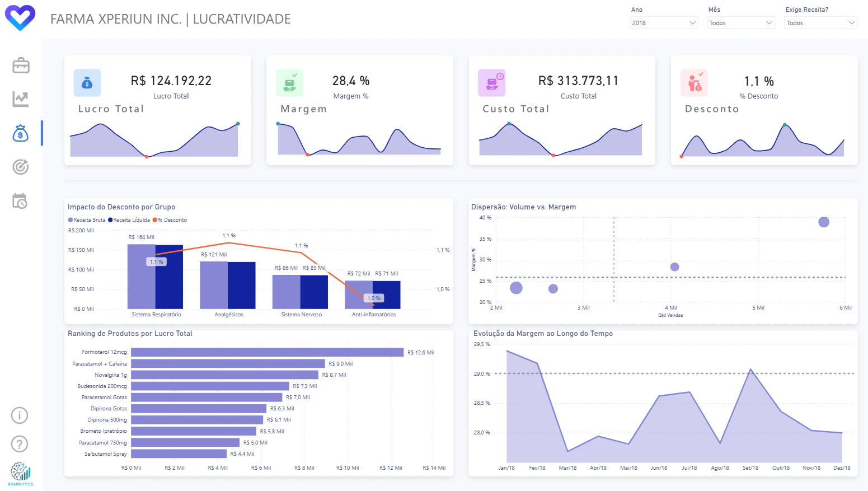Click the Evolução da Margem chart title
This screenshot has height=491, width=868.
pos(543,334)
